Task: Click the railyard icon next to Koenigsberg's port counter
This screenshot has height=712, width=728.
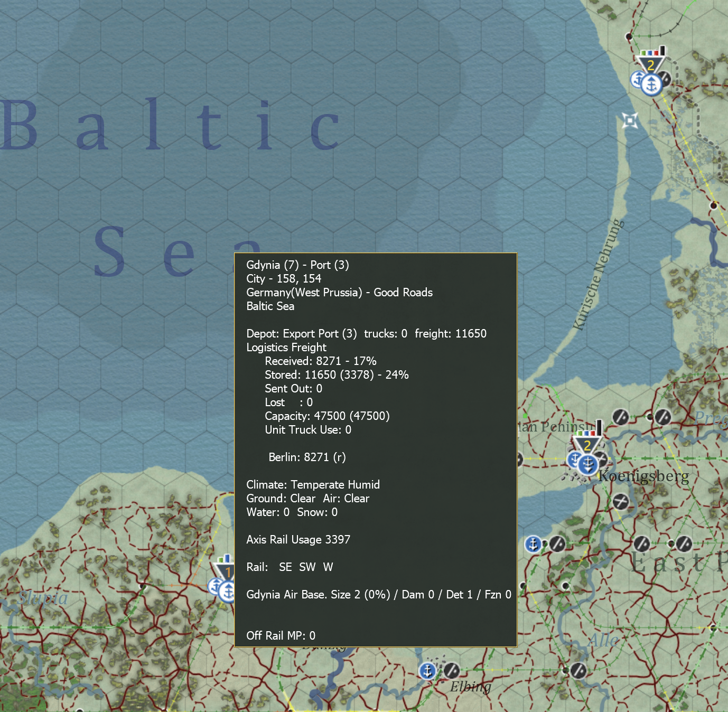Action: pos(602,460)
